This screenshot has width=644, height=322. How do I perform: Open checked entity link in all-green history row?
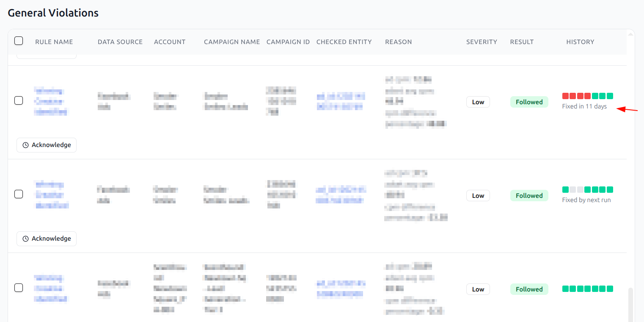(341, 289)
